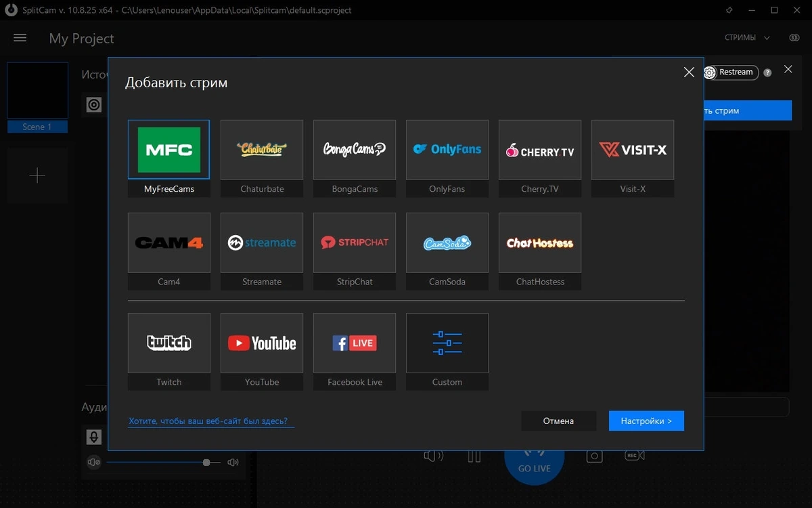This screenshot has width=812, height=508.
Task: Select the Streamate stream option
Action: (x=262, y=251)
